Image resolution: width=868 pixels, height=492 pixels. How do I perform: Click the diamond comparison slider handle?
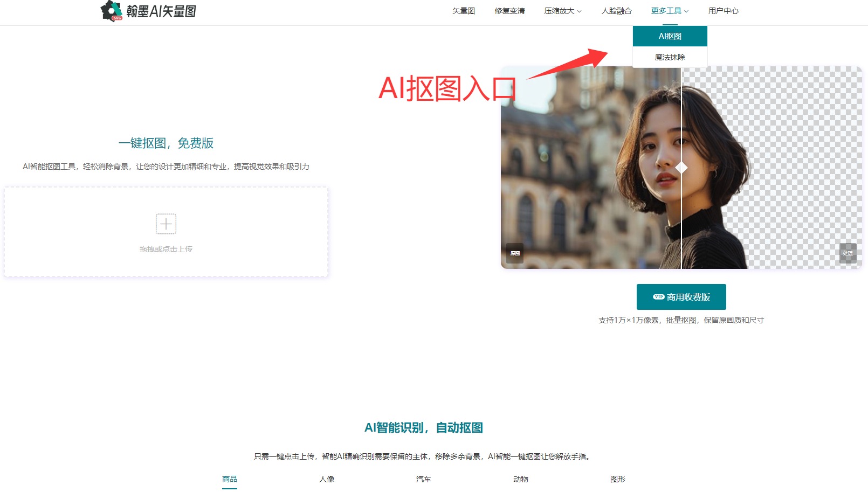coord(681,168)
